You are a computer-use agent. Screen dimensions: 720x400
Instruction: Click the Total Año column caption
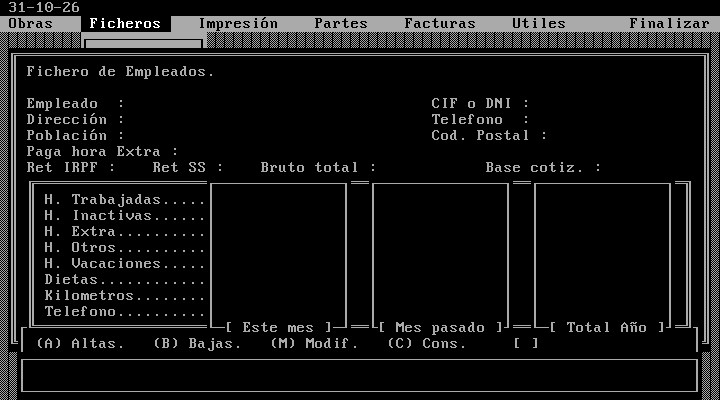click(607, 328)
